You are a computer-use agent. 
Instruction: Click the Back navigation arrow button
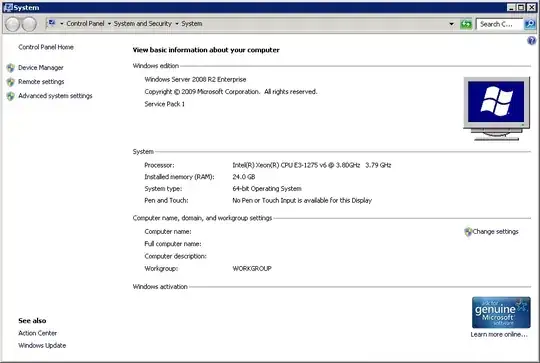[x=12, y=24]
